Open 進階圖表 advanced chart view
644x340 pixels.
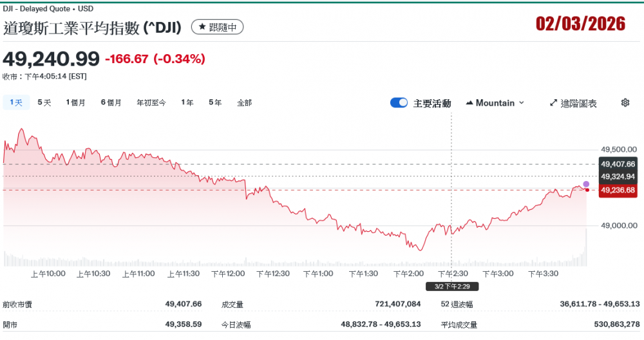(573, 103)
